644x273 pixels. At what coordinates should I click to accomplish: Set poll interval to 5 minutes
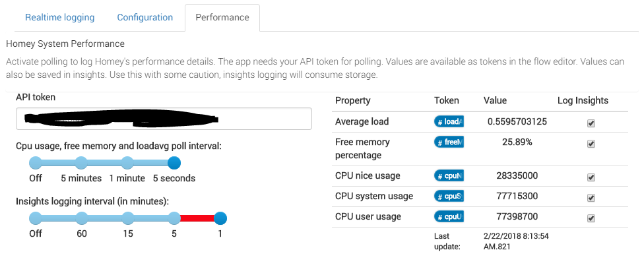click(x=81, y=163)
